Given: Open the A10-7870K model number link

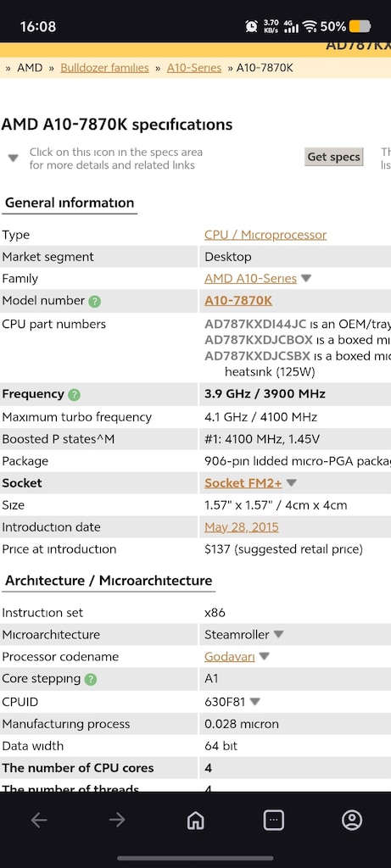Looking at the screenshot, I should coord(238,301).
